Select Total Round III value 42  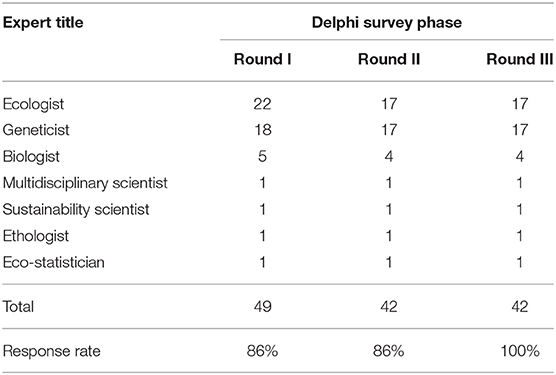pos(520,307)
